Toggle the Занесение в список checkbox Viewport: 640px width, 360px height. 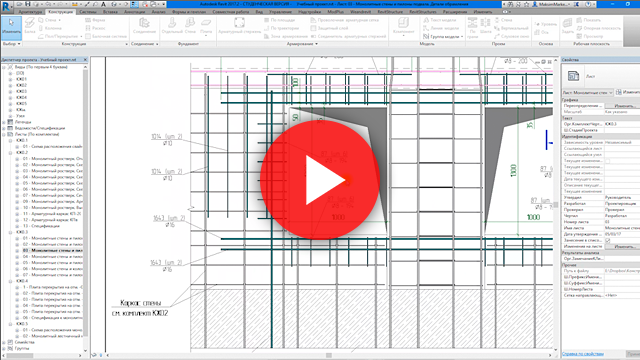[608, 240]
